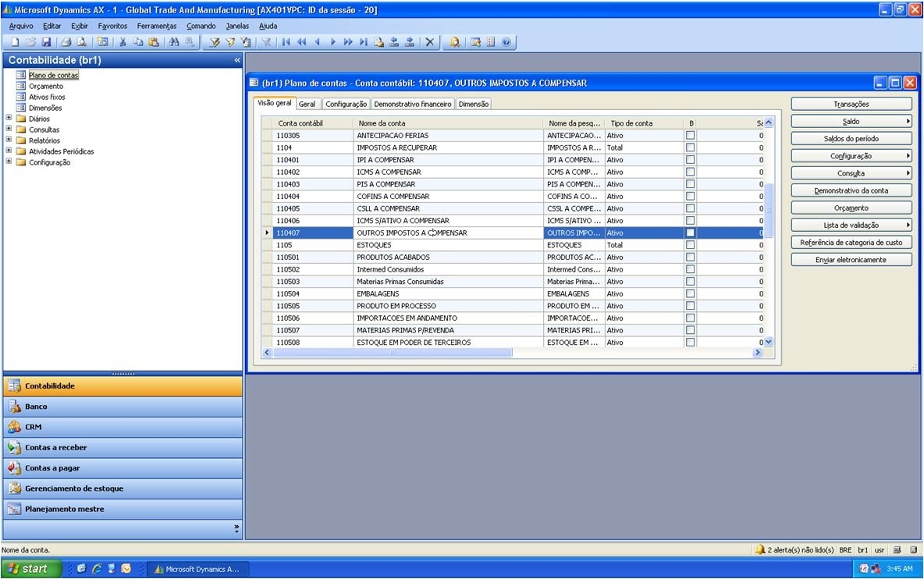Viewport: 924px width, 579px height.
Task: Open the Consulta button dropdown
Action: point(851,173)
